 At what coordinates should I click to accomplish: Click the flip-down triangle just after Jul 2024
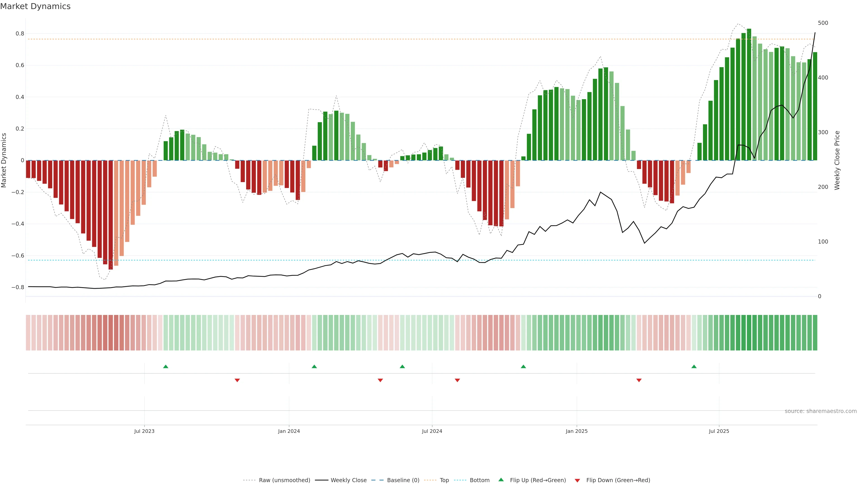pyautogui.click(x=457, y=380)
